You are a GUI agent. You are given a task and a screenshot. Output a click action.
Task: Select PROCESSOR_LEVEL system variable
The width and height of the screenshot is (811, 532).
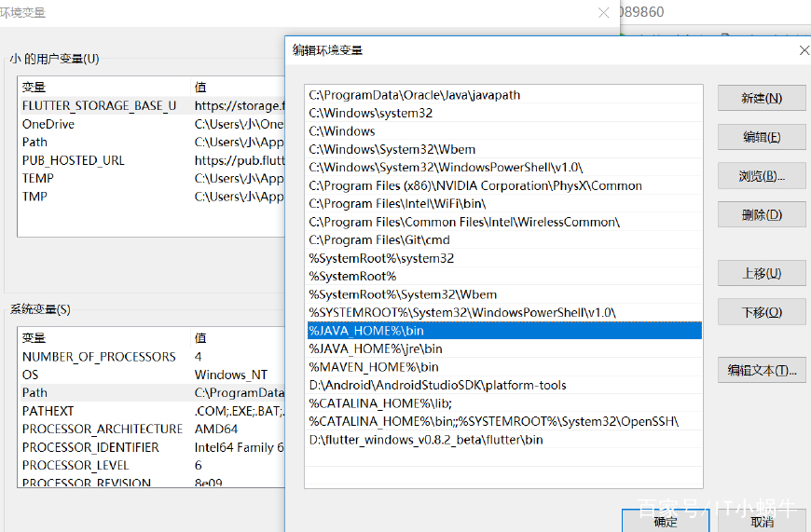(x=153, y=465)
